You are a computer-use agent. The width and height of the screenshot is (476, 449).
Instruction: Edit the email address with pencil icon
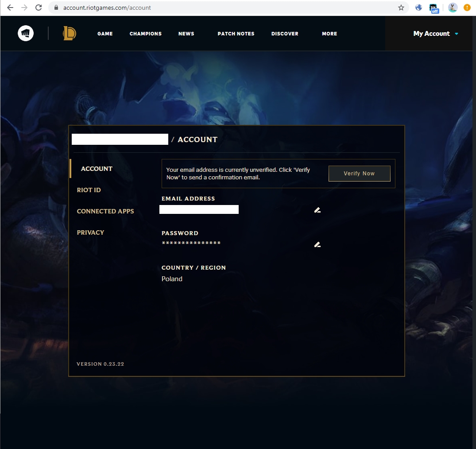pos(317,210)
